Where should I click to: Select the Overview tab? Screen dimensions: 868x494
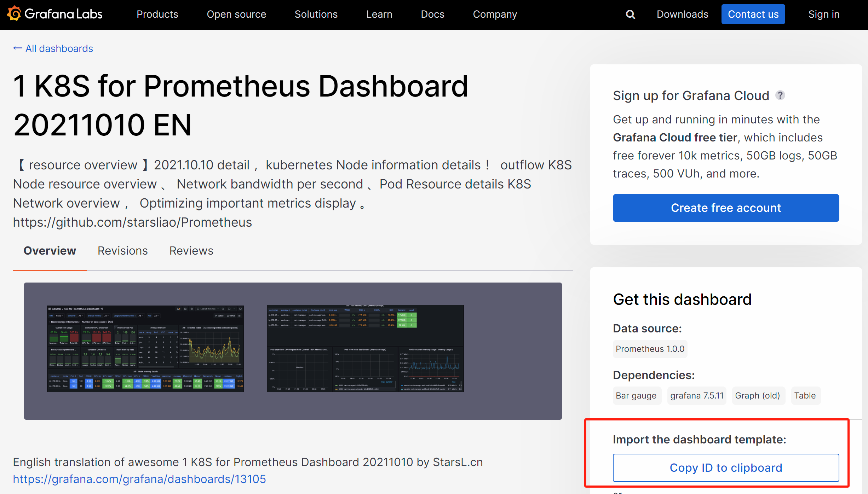(x=50, y=250)
